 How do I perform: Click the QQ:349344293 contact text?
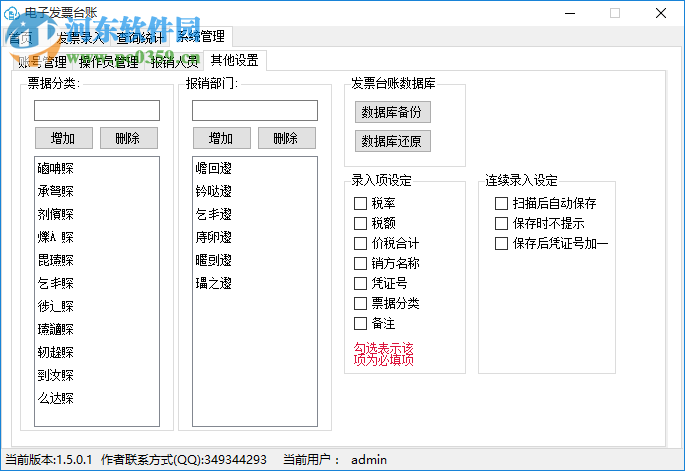point(184,460)
